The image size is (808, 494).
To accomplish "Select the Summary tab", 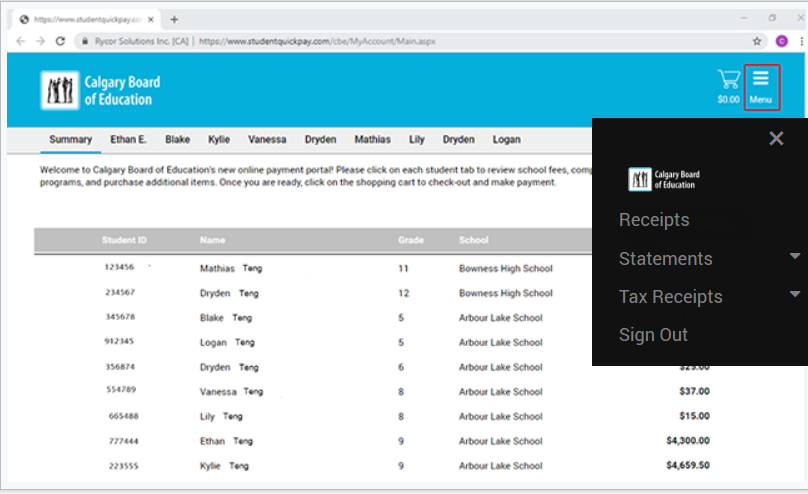I will point(70,140).
